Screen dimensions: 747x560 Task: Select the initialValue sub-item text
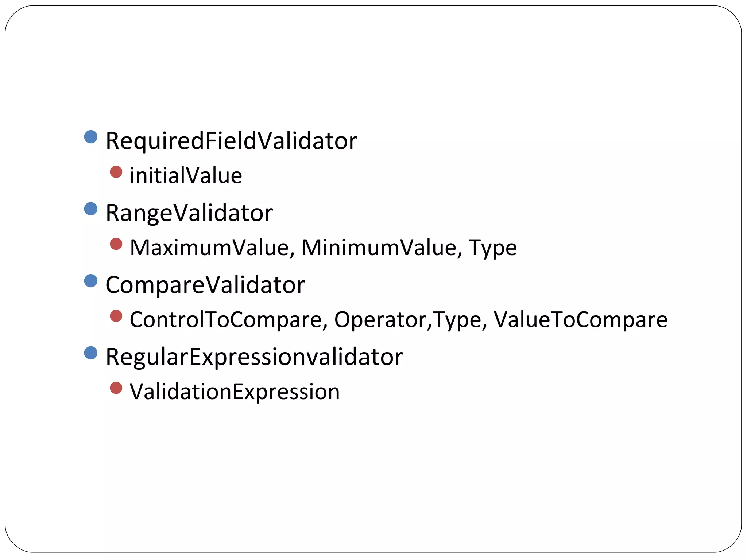point(186,176)
